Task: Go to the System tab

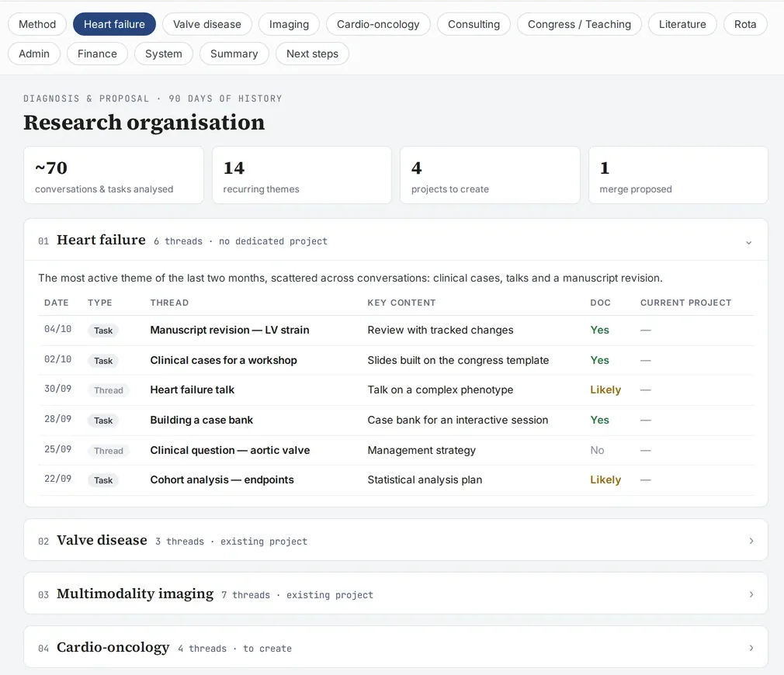Action: click(164, 54)
